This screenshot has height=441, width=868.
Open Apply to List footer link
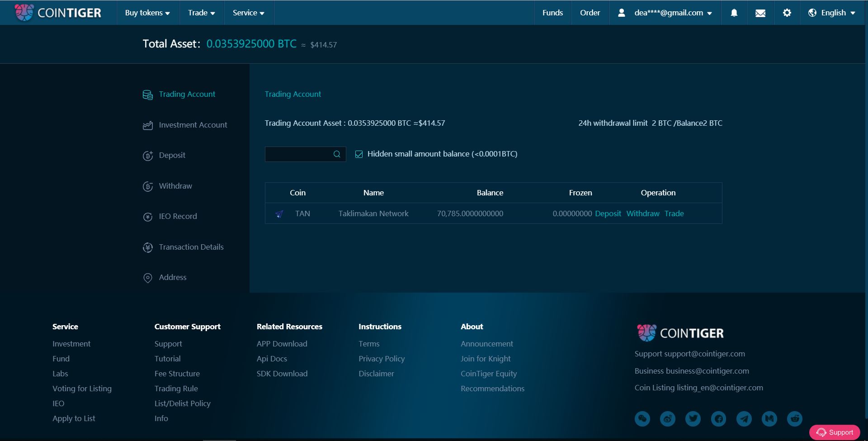(74, 418)
